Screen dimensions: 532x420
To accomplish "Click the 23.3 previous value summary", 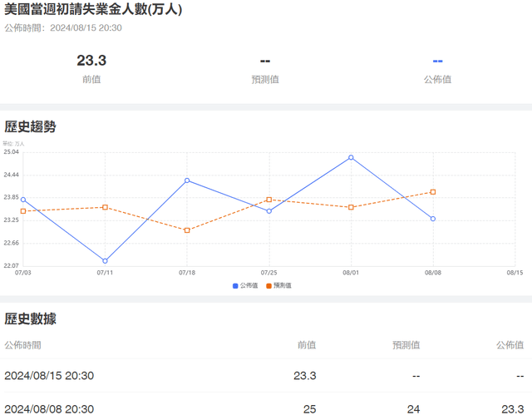I will pyautogui.click(x=91, y=61).
